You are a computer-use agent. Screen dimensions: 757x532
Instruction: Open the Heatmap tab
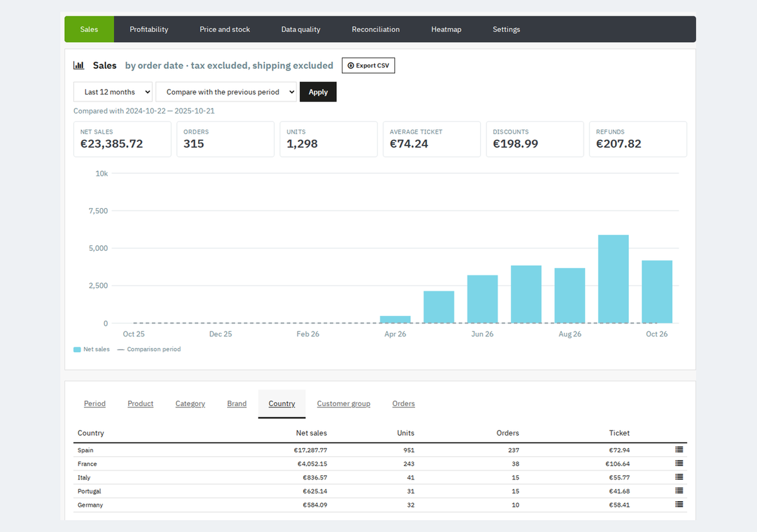point(446,30)
